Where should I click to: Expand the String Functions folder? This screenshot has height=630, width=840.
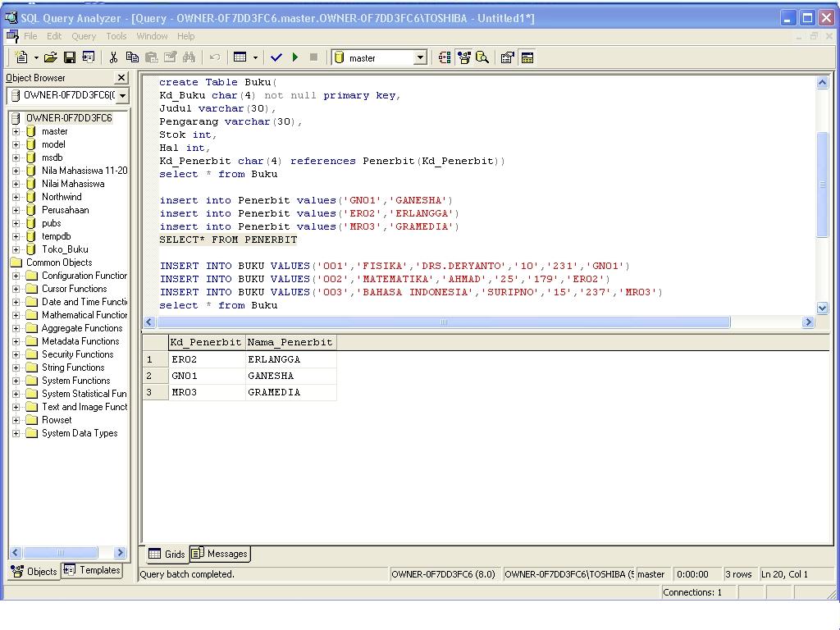click(16, 367)
